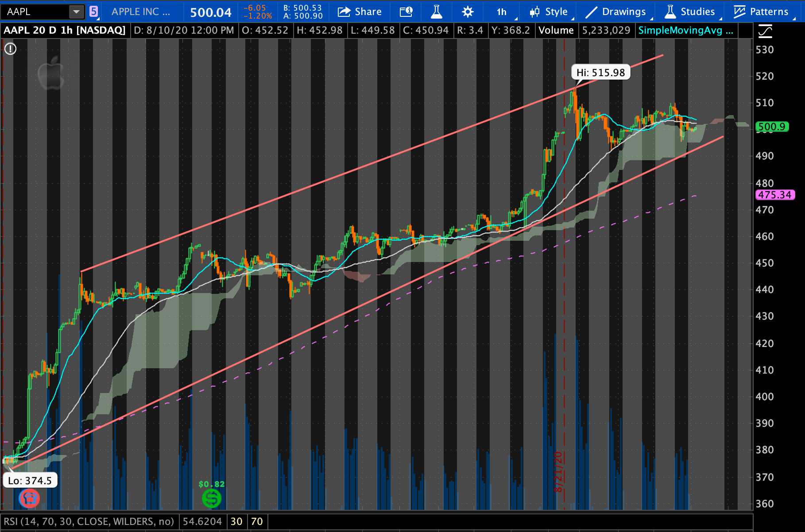Click the Share arrow icon

344,12
